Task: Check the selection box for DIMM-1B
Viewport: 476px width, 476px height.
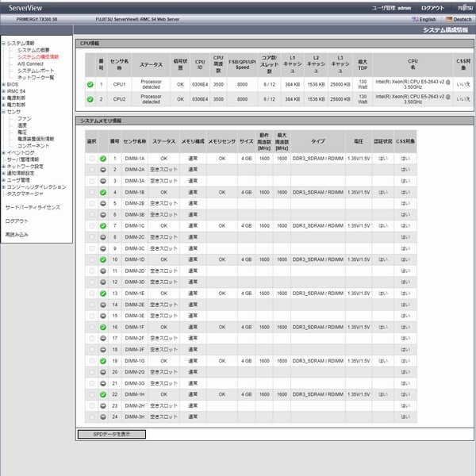Action: [92, 192]
